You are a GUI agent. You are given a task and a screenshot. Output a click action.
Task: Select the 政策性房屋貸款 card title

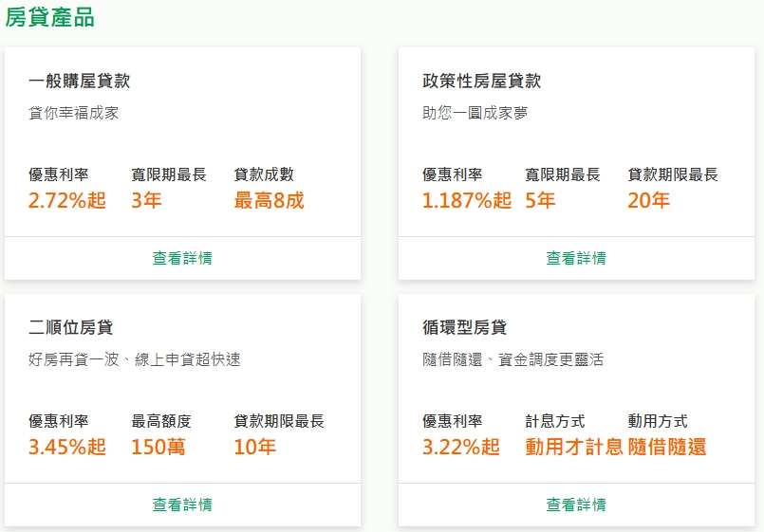click(x=482, y=81)
